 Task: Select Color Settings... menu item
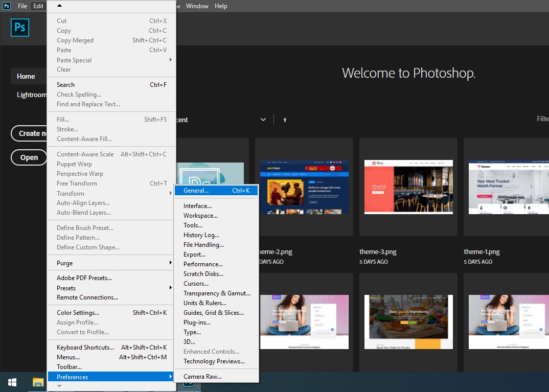pos(78,313)
